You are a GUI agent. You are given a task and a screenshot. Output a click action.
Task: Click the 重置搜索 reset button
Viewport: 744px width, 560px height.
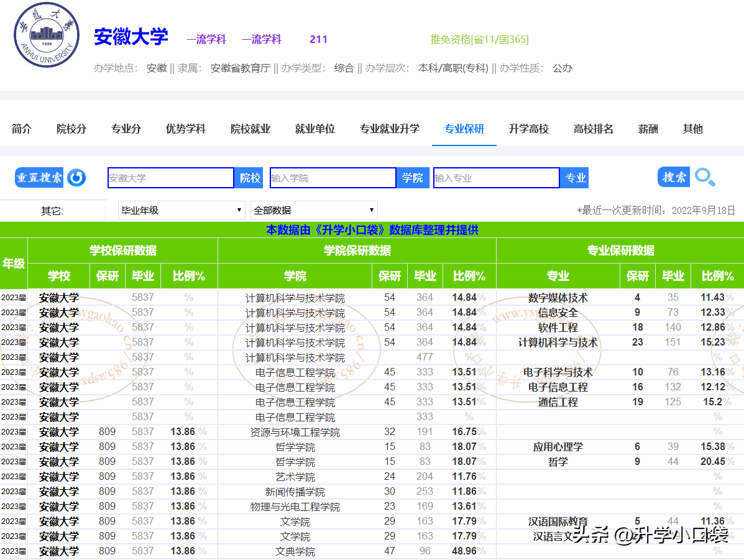[x=39, y=178]
